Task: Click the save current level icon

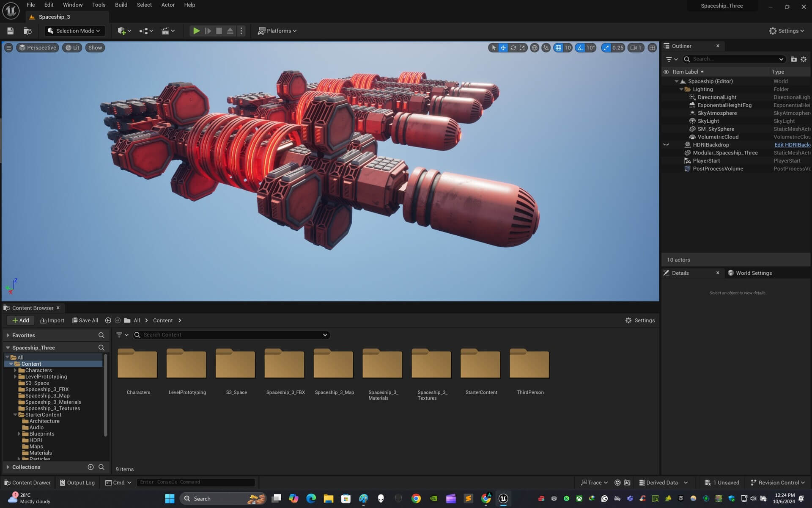Action: coord(10,31)
